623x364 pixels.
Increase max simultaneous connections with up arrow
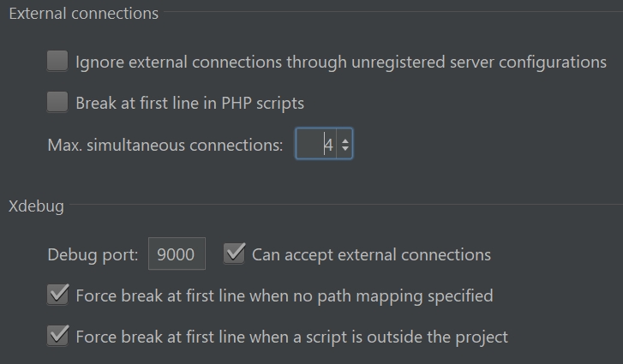pyautogui.click(x=344, y=140)
